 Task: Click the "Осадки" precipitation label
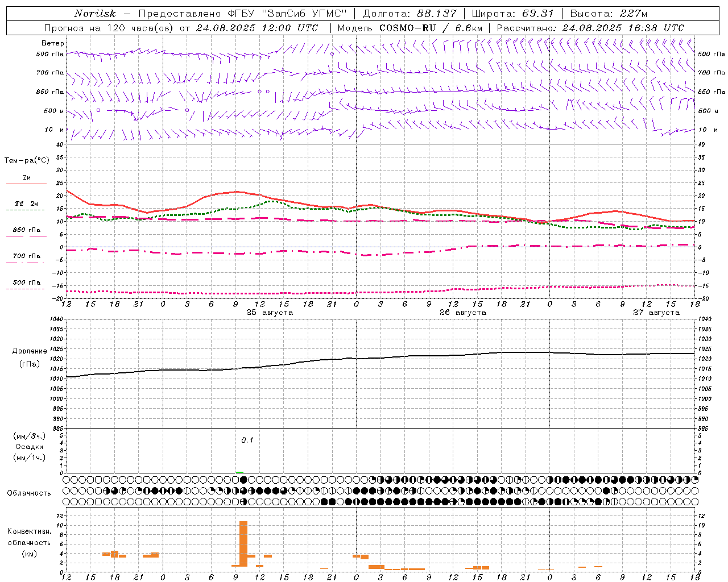(30, 447)
